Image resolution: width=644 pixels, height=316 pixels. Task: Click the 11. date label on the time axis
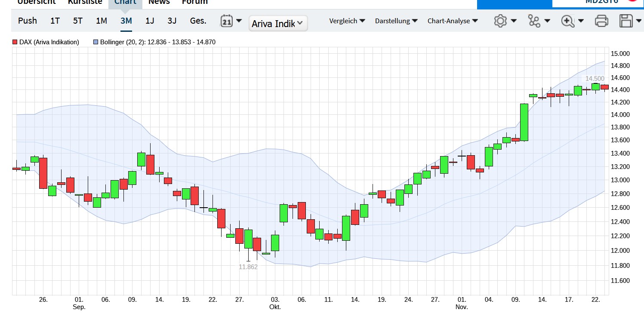(328, 300)
